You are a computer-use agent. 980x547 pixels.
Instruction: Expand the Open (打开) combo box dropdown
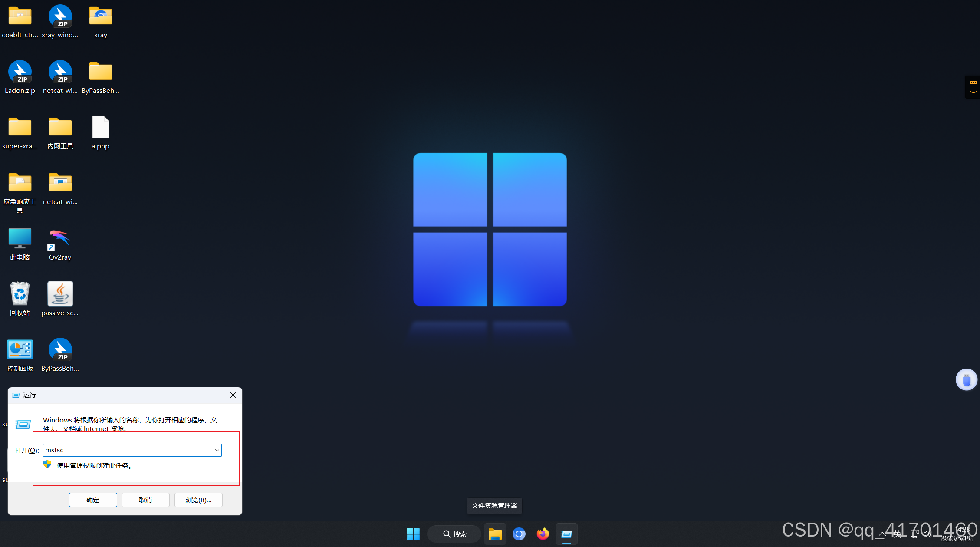tap(217, 450)
